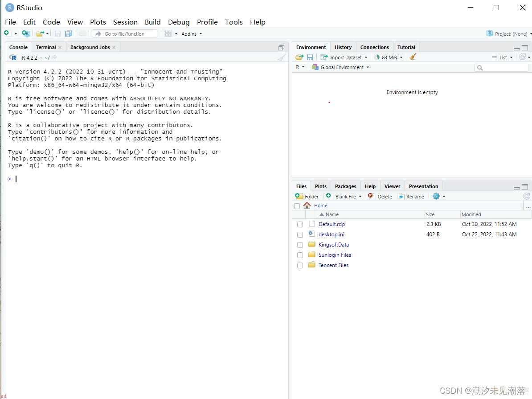This screenshot has width=532, height=399.
Task: Open the Edit menu
Action: (x=29, y=22)
